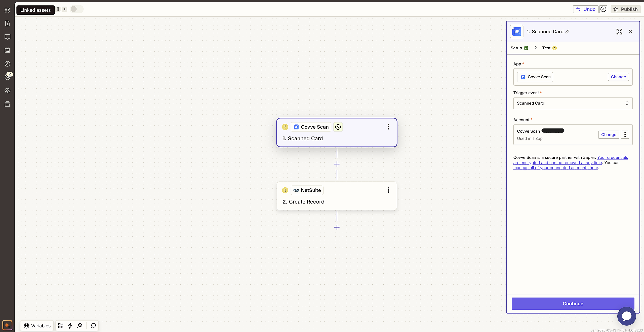Open the Trigger event dropdown

573,103
